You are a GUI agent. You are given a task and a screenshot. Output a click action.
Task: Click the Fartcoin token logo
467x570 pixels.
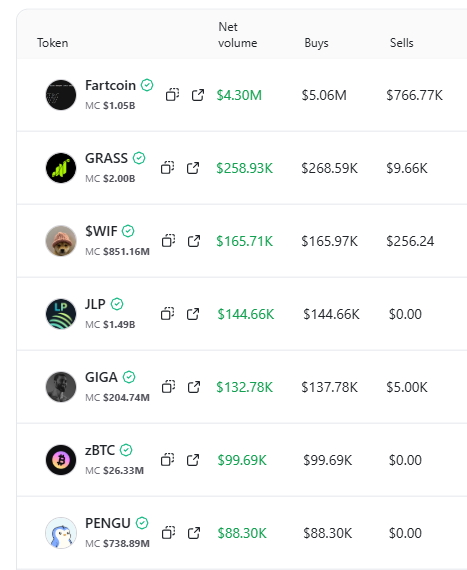coord(61,95)
